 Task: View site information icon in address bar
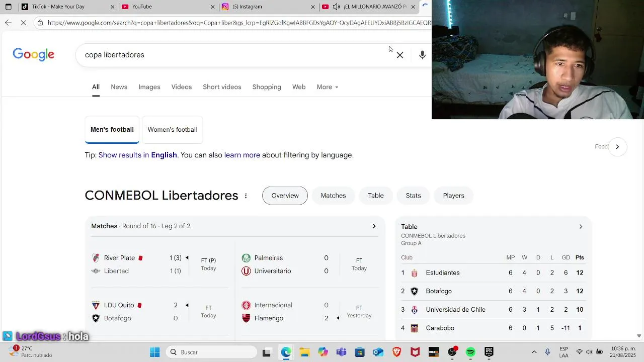tap(40, 23)
